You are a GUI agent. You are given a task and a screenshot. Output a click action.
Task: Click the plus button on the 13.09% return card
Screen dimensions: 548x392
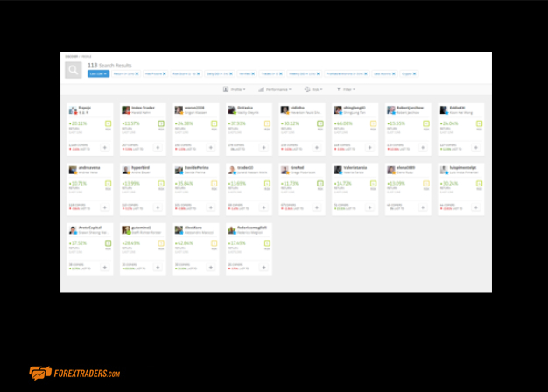[x=423, y=207]
